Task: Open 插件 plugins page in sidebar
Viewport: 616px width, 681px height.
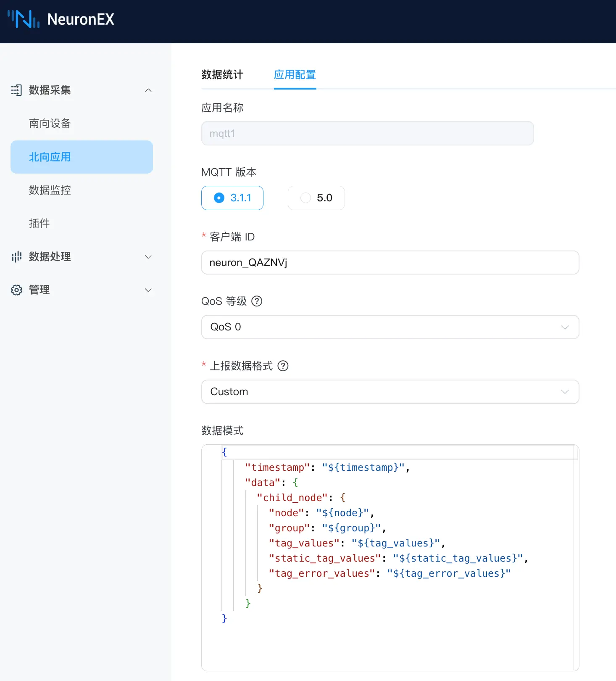Action: (x=39, y=224)
